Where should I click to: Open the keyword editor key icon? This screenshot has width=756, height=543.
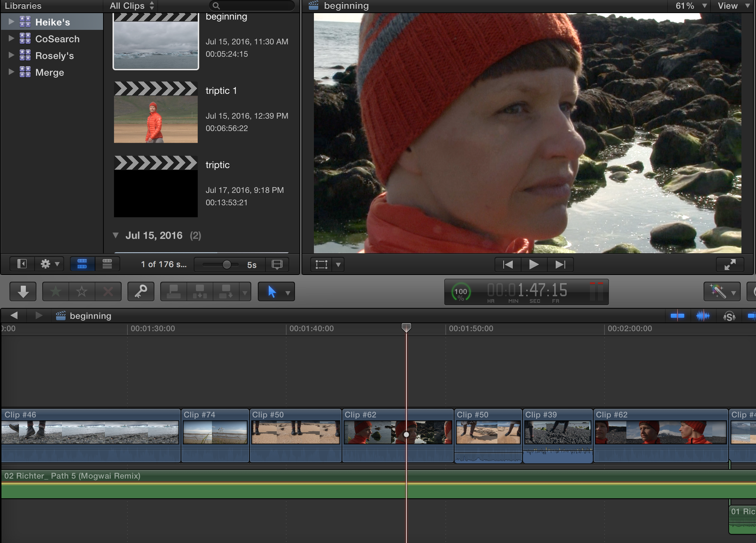(141, 292)
